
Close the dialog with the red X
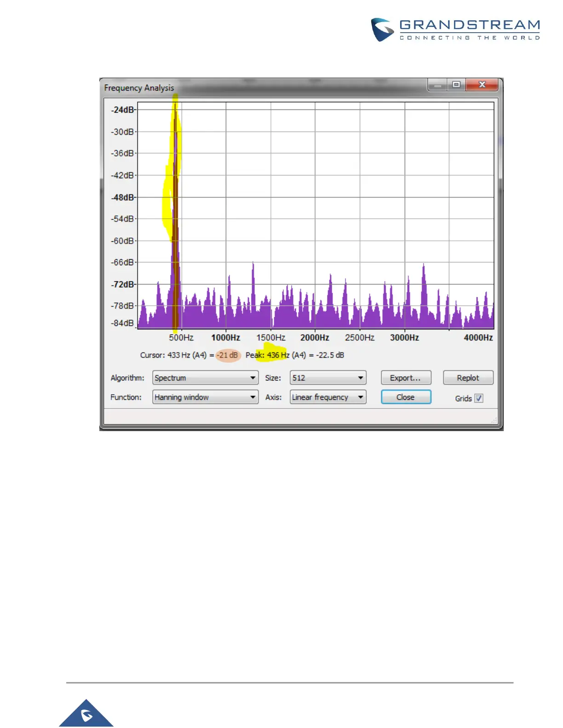pos(482,85)
